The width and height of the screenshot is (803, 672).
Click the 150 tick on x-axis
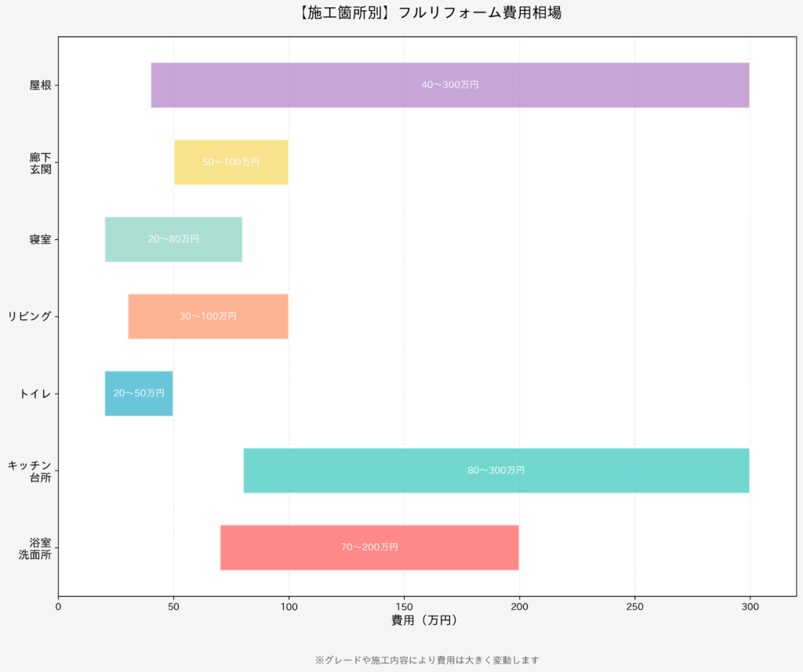[404, 605]
